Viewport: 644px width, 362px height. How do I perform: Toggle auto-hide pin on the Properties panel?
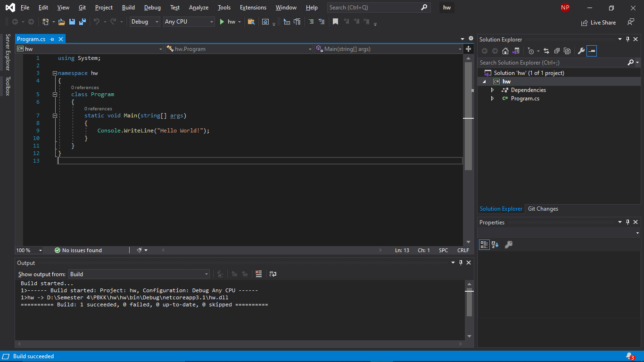coord(627,222)
